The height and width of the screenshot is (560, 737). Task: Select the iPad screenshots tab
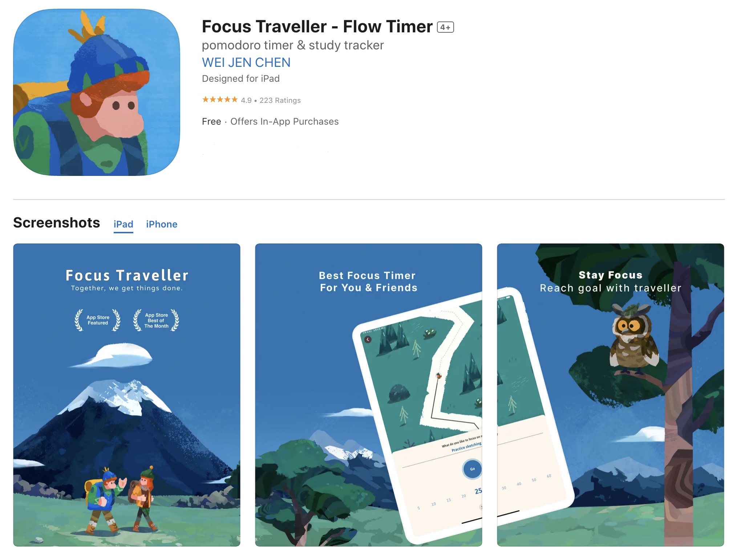pos(123,224)
